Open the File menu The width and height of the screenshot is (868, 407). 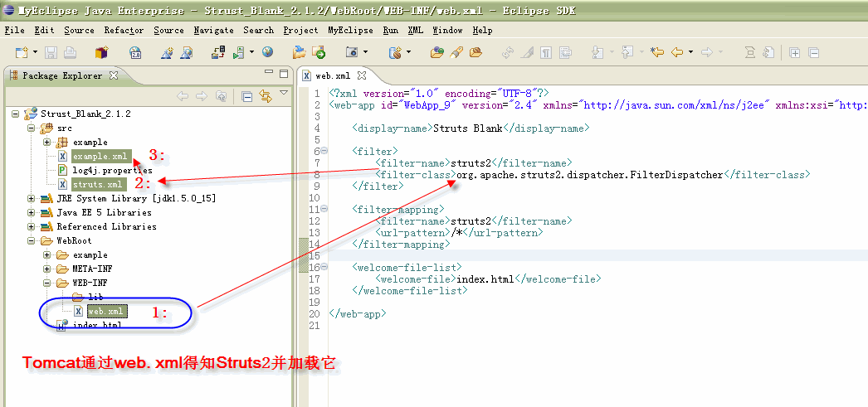pyautogui.click(x=14, y=31)
